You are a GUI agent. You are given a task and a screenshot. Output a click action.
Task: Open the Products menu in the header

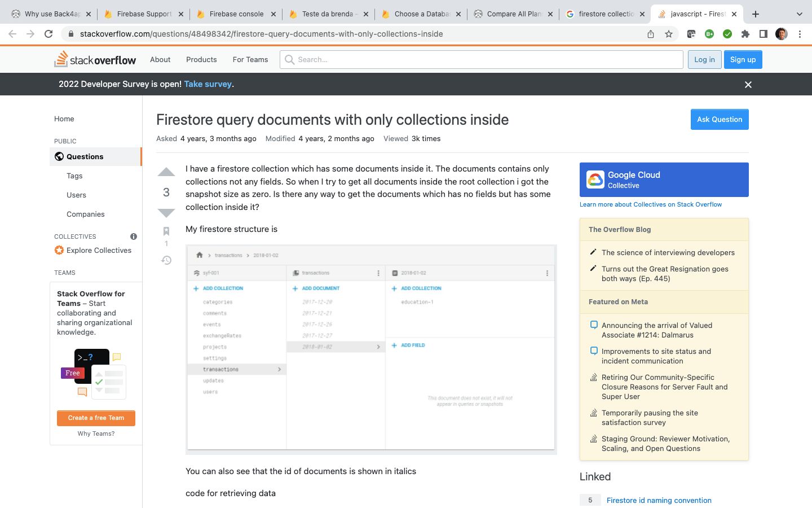(x=201, y=59)
